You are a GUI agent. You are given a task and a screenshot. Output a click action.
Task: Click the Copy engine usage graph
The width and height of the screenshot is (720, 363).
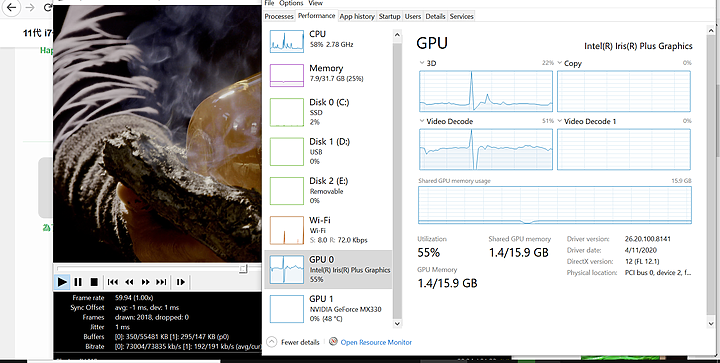pos(624,91)
